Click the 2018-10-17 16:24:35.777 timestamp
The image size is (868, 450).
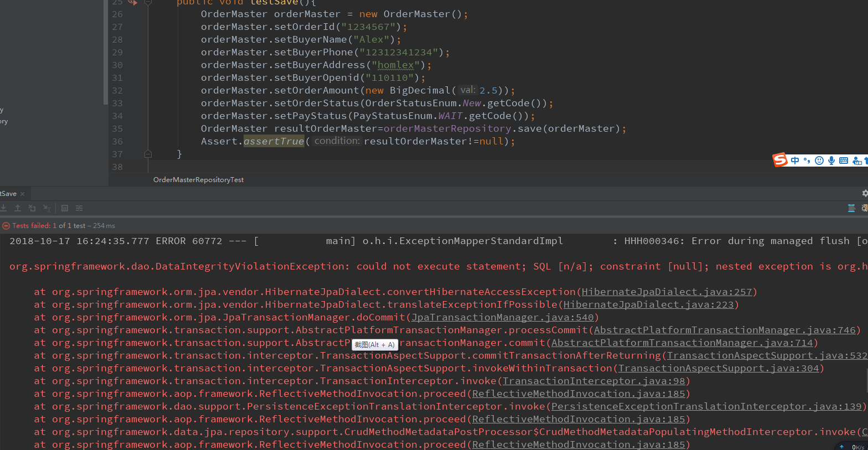click(79, 241)
